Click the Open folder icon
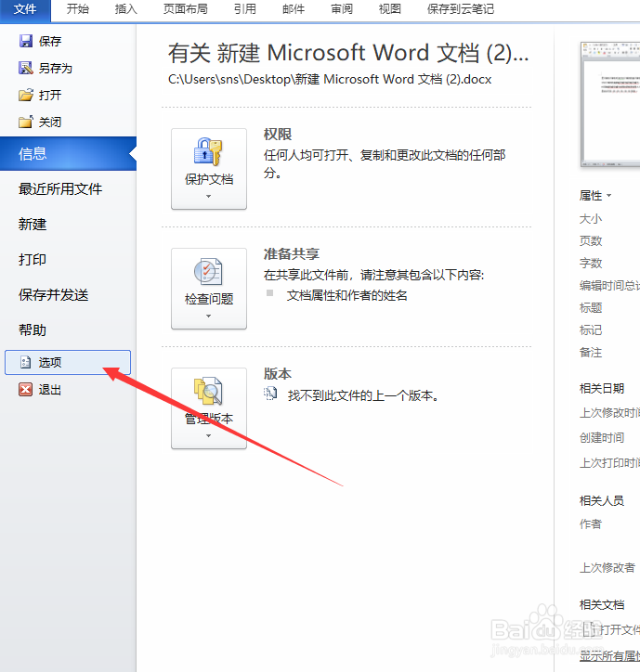Image resolution: width=640 pixels, height=672 pixels. (26, 95)
